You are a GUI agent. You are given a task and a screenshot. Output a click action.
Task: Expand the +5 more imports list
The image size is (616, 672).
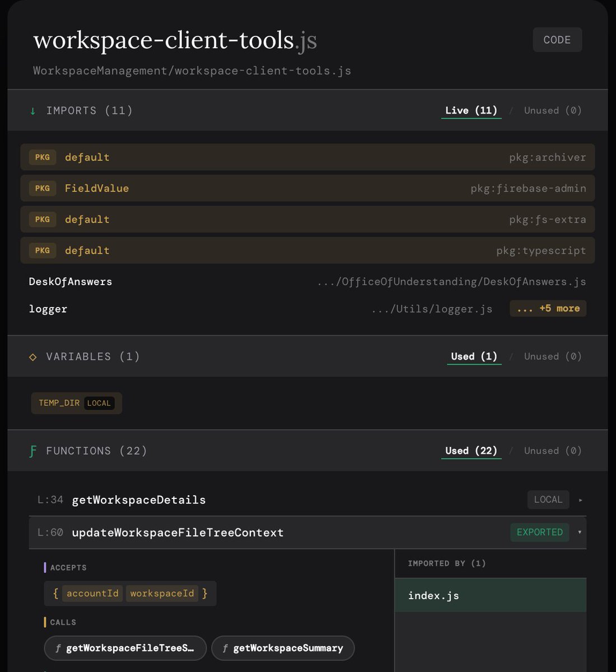548,309
